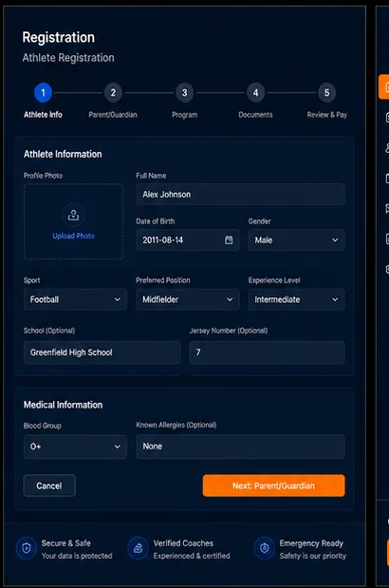Viewport: 389px width, 588px height.
Task: Select step 2 Parent/Guardian circle
Action: pos(113,93)
